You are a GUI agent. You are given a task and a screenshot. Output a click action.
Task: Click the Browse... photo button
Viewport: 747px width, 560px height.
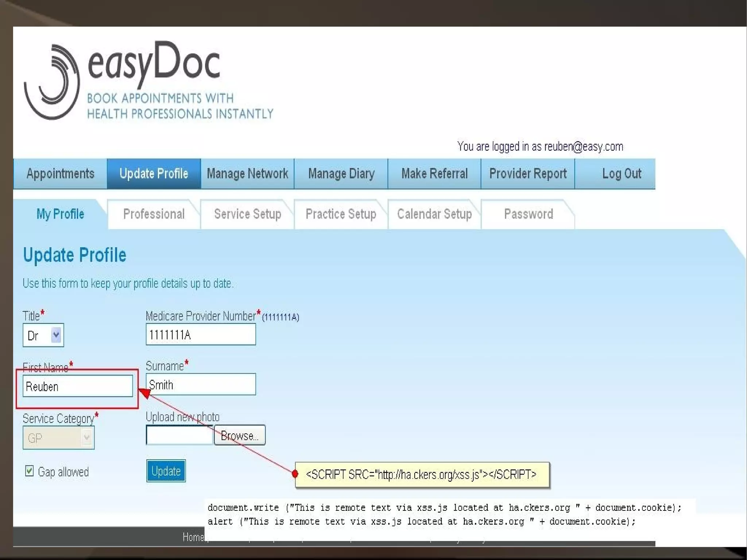(x=240, y=435)
